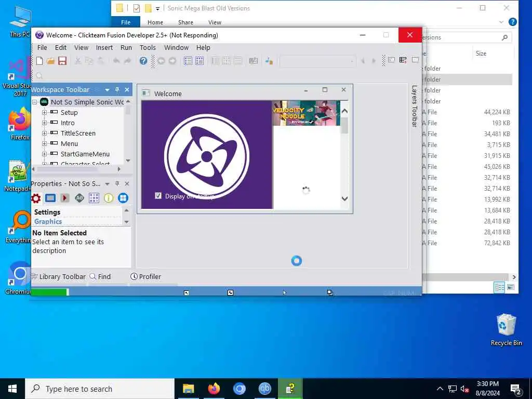Select the red gear Settings properties tab
This screenshot has height=399, width=532.
(36, 198)
